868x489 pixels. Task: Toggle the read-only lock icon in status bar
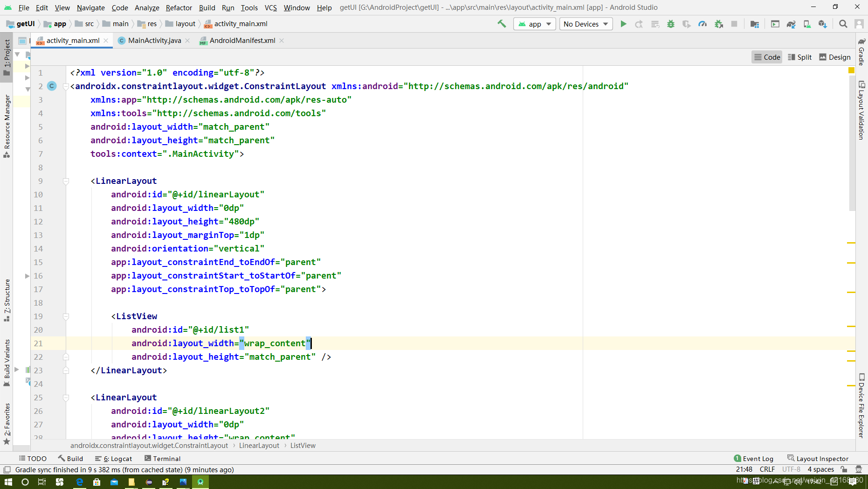click(x=844, y=469)
